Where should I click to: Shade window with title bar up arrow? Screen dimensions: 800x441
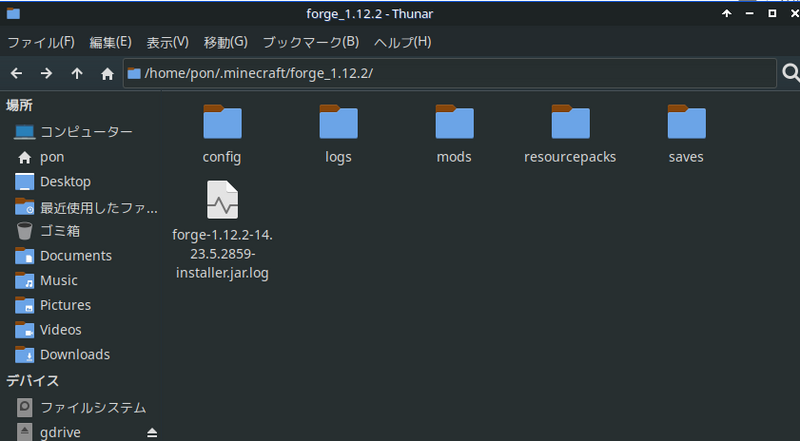727,14
